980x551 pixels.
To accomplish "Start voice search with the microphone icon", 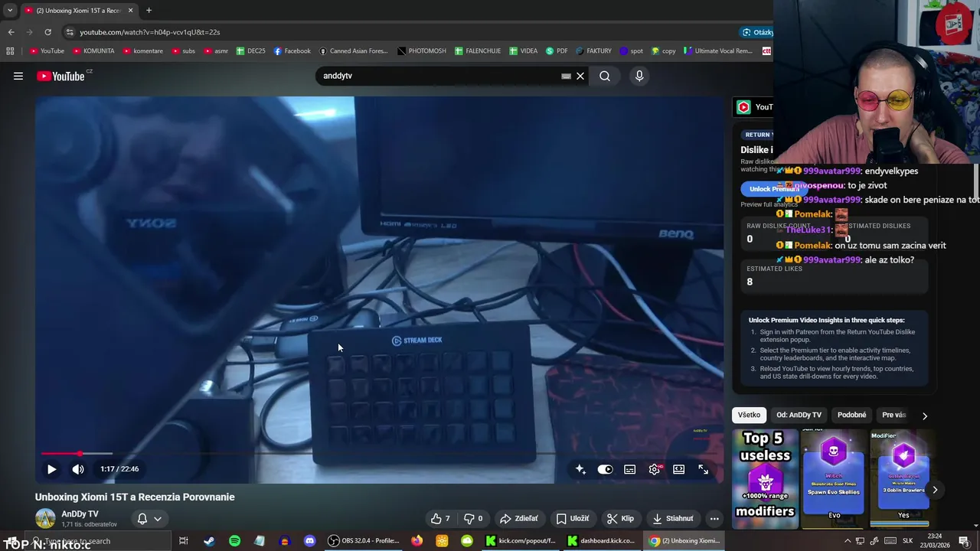I will [639, 76].
